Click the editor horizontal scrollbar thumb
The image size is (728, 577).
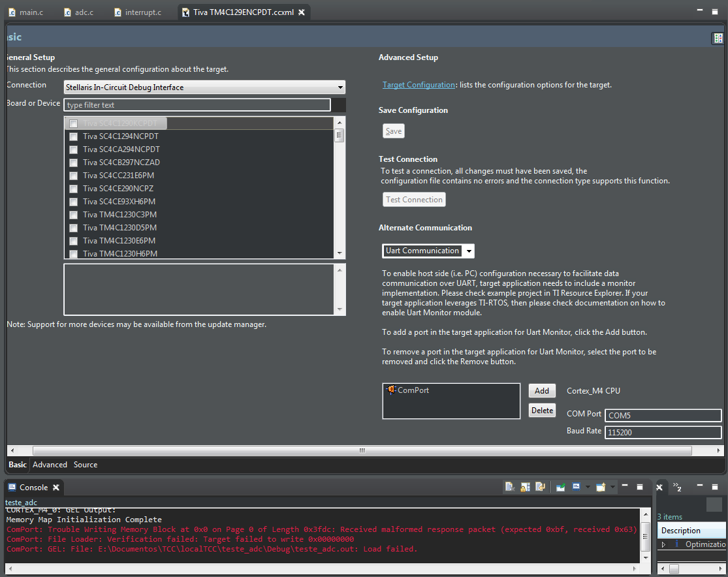tap(362, 451)
